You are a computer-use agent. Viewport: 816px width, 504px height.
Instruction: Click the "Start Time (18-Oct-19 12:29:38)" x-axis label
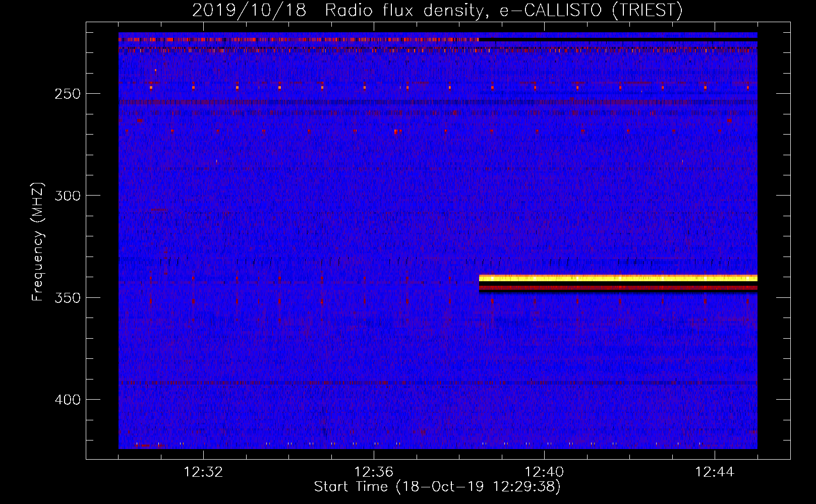tap(437, 487)
